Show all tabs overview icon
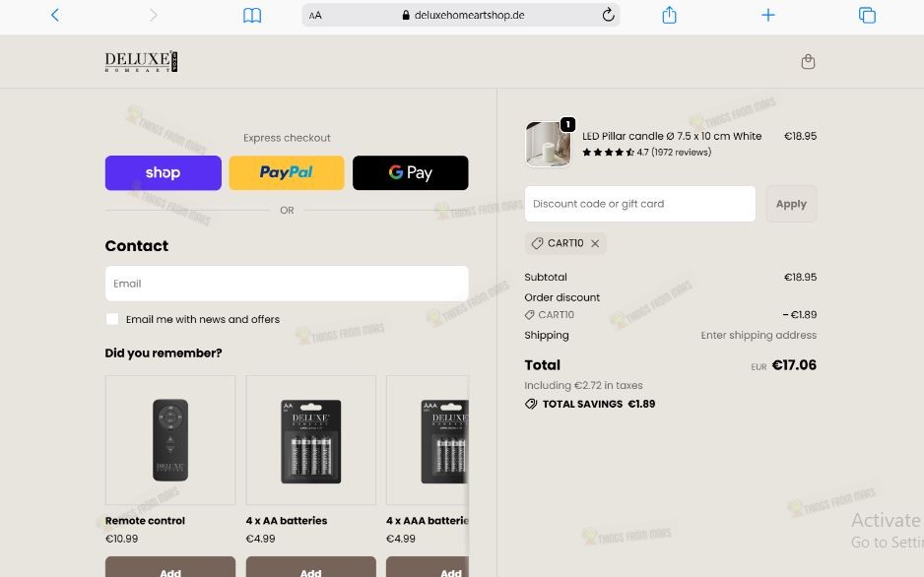924x577 pixels. point(867,15)
